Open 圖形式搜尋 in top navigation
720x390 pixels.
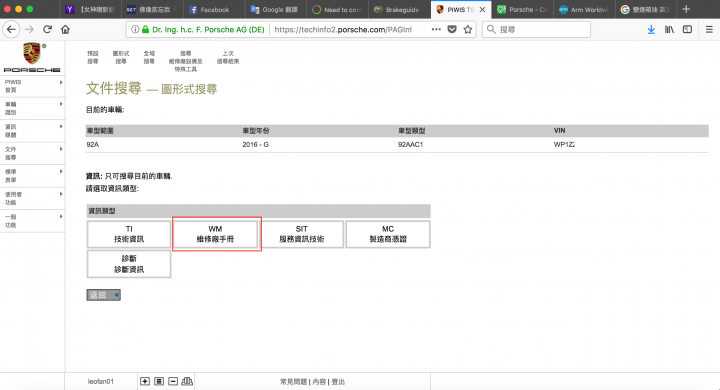click(x=121, y=57)
